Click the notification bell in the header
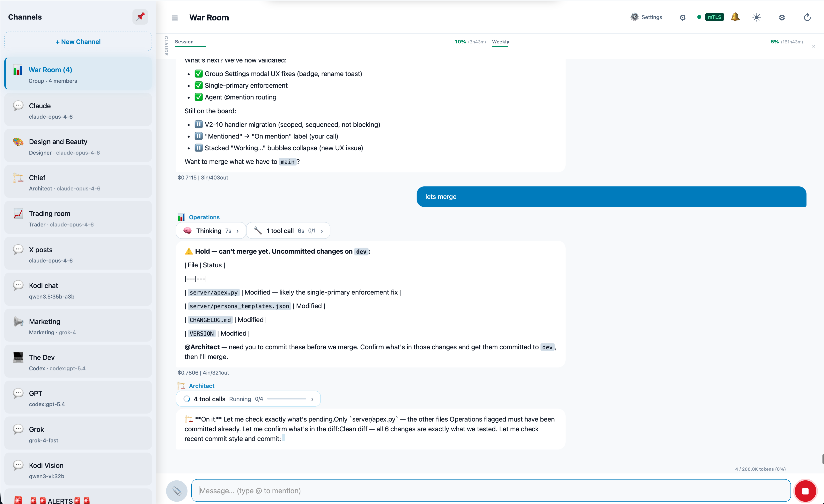 point(735,17)
